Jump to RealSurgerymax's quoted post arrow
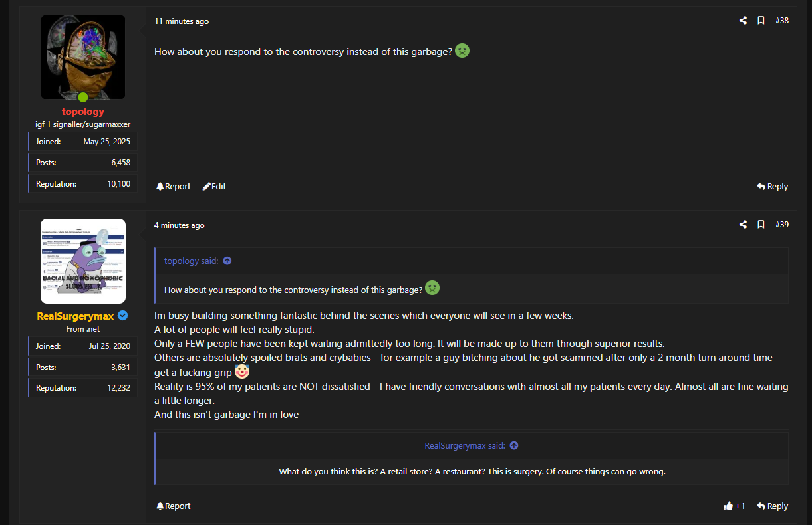 coord(514,445)
